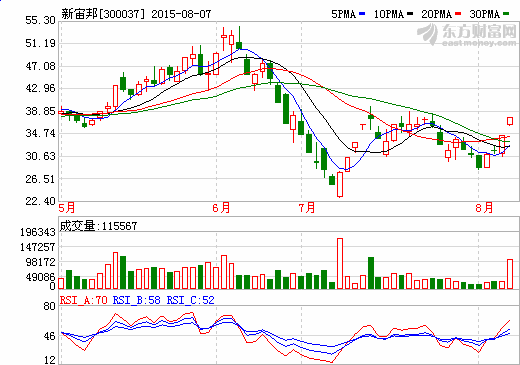Click the red 20PMA legend marker
Image resolution: width=520 pixels, height=365 pixels.
[458, 14]
